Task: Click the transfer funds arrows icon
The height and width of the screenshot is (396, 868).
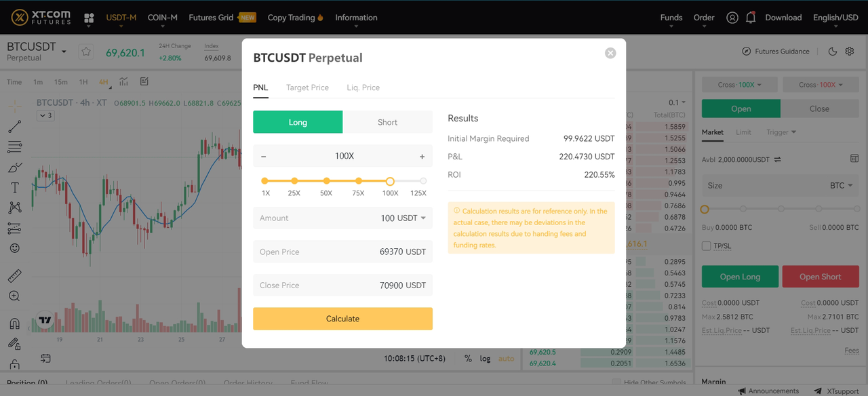Action: [x=777, y=160]
